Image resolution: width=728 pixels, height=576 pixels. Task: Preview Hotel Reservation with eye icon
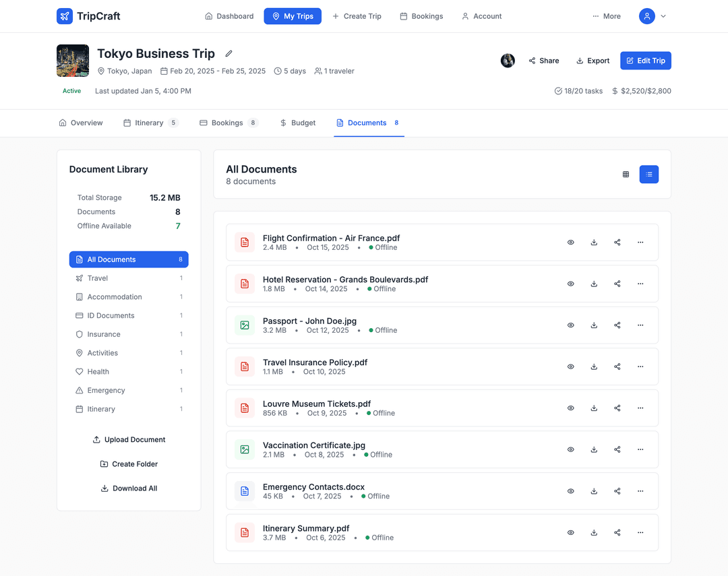570,284
